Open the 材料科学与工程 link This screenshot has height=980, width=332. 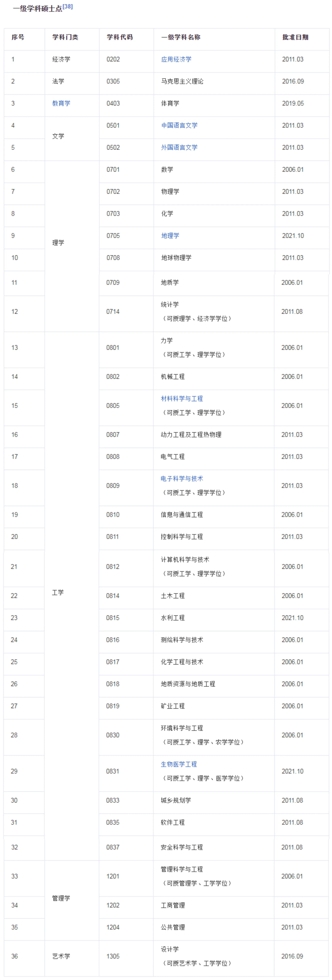(182, 398)
